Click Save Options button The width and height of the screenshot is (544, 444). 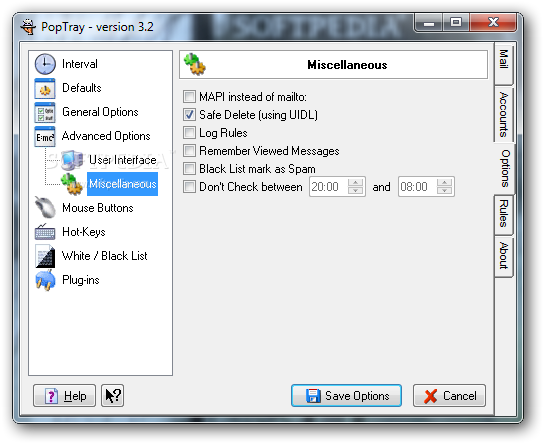(x=347, y=395)
